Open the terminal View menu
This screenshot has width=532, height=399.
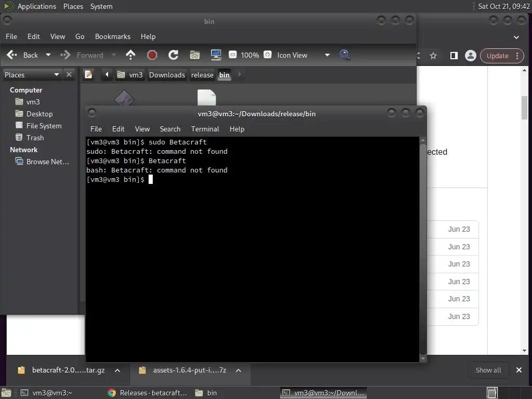pyautogui.click(x=142, y=129)
